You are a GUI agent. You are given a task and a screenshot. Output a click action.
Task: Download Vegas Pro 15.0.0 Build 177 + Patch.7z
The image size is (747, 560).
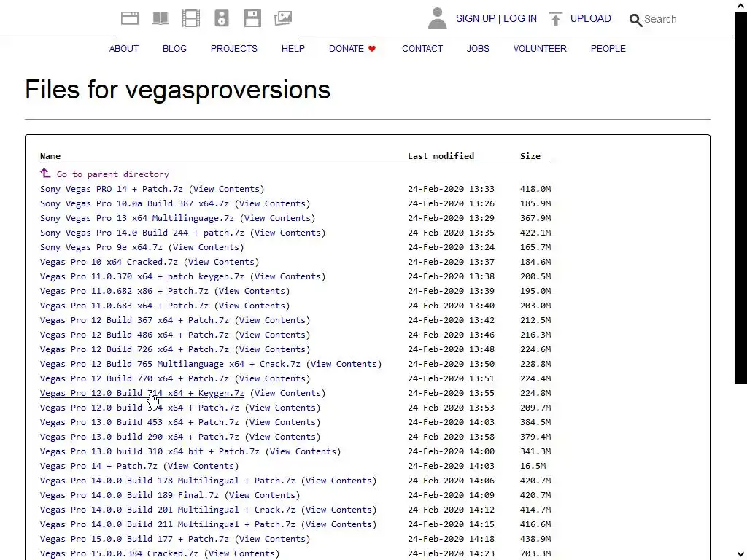(x=134, y=539)
